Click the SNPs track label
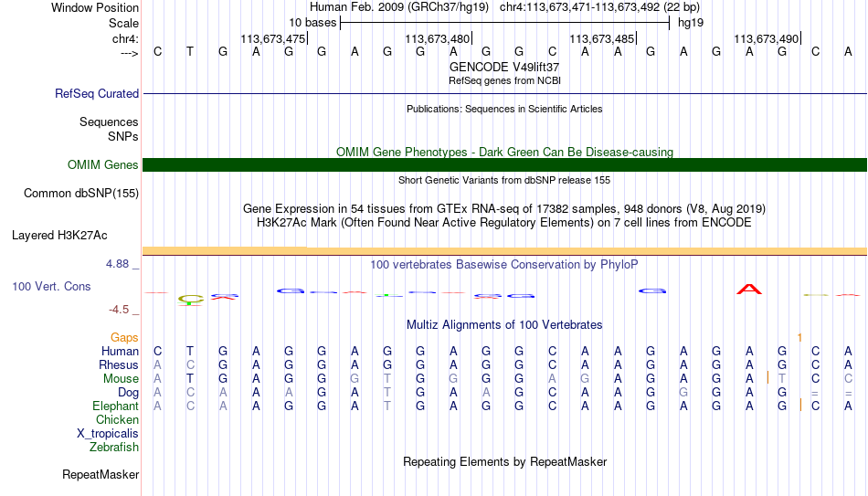The image size is (868, 496). point(123,136)
